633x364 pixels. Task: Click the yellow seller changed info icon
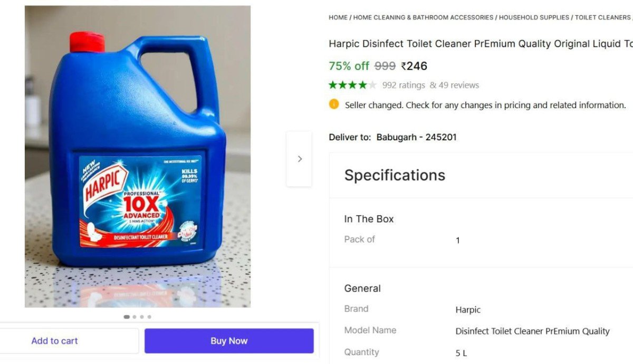coord(334,104)
